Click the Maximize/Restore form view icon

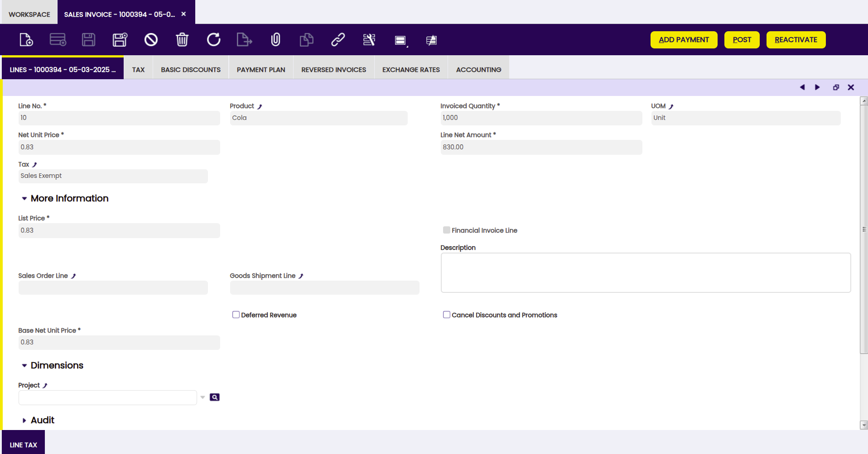[836, 87]
